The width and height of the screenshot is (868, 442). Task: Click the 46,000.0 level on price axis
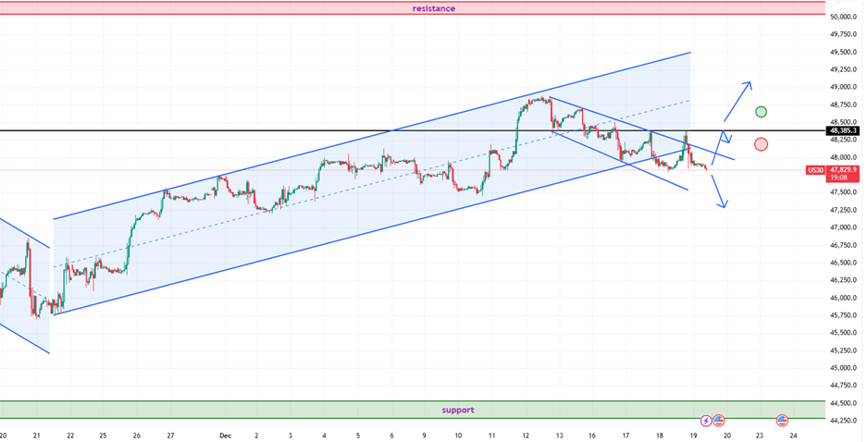pos(844,298)
